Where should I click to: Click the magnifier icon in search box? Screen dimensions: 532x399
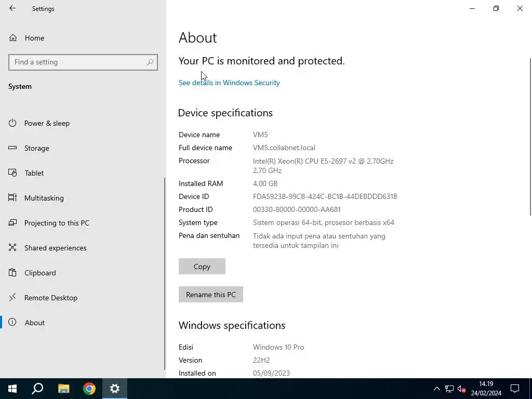coord(150,62)
